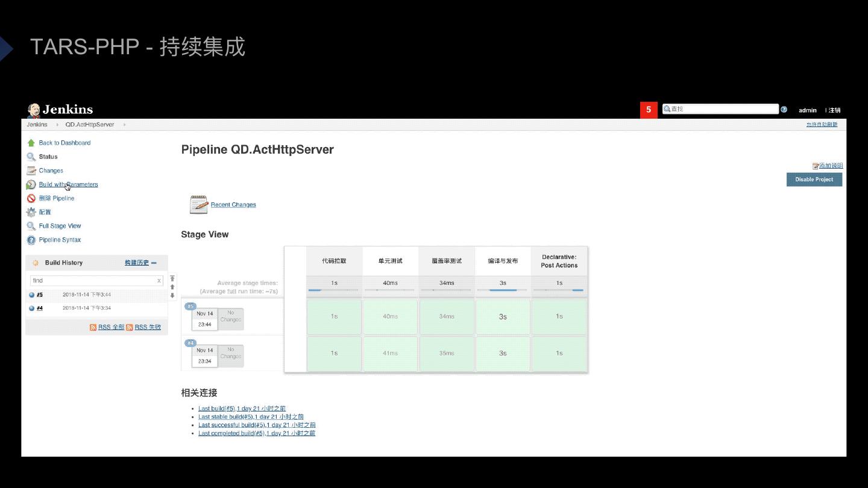
Task: Open the Back to Dashboard menu link
Action: [64, 143]
